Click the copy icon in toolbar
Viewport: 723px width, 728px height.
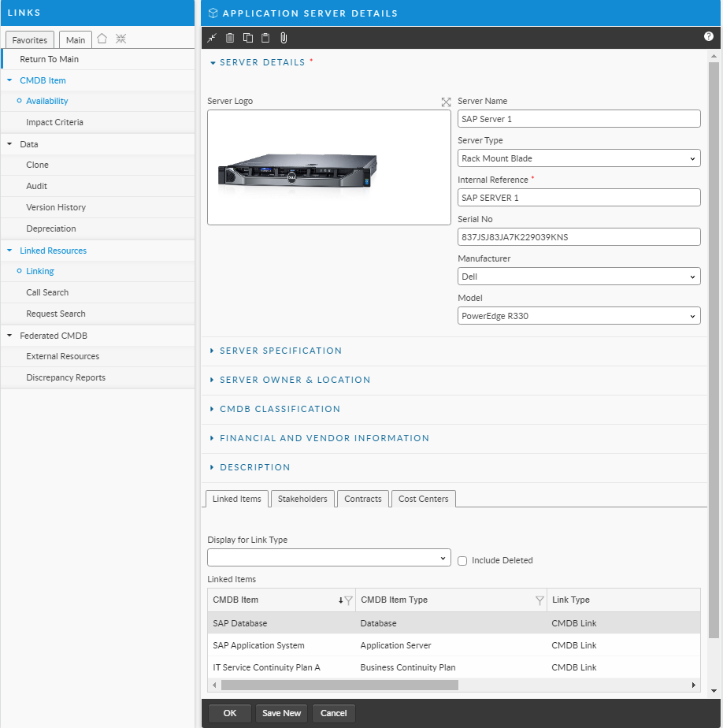248,38
